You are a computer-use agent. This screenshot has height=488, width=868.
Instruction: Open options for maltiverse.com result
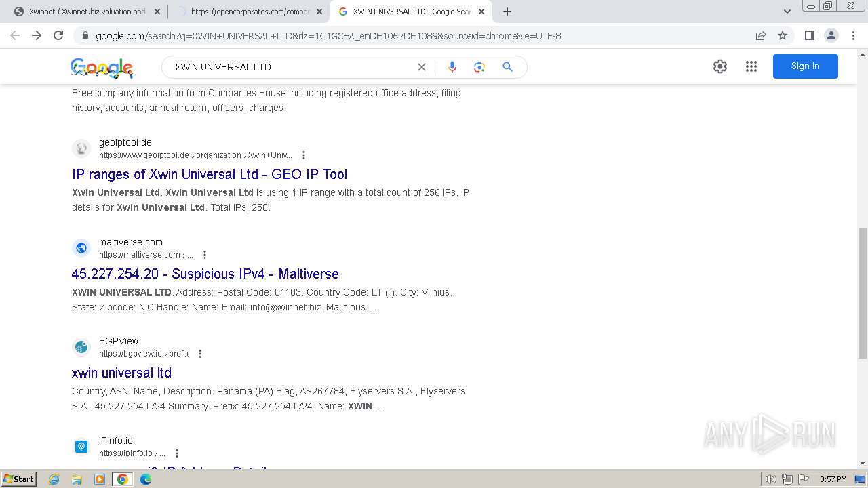click(205, 255)
